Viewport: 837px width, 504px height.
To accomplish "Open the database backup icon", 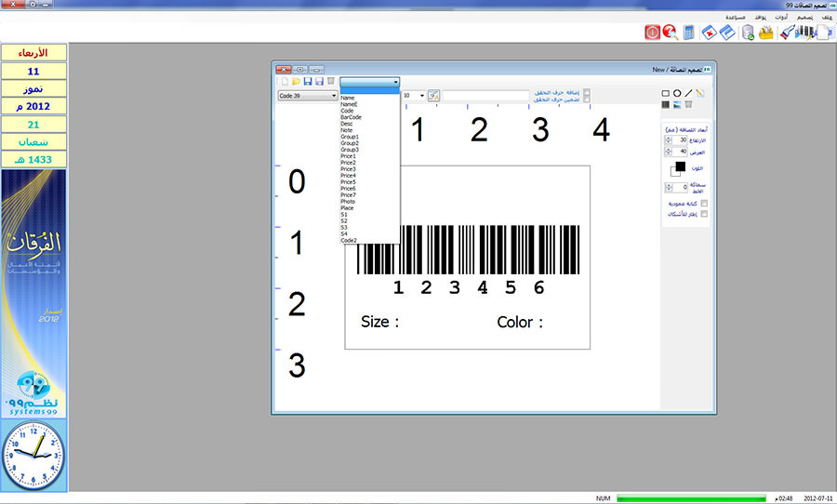I will pos(748,33).
